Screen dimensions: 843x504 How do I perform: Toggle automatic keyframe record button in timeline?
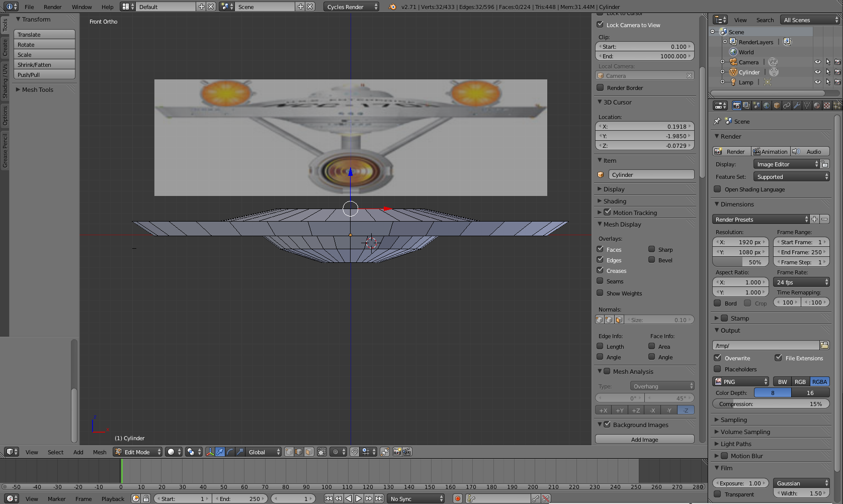coord(458,498)
